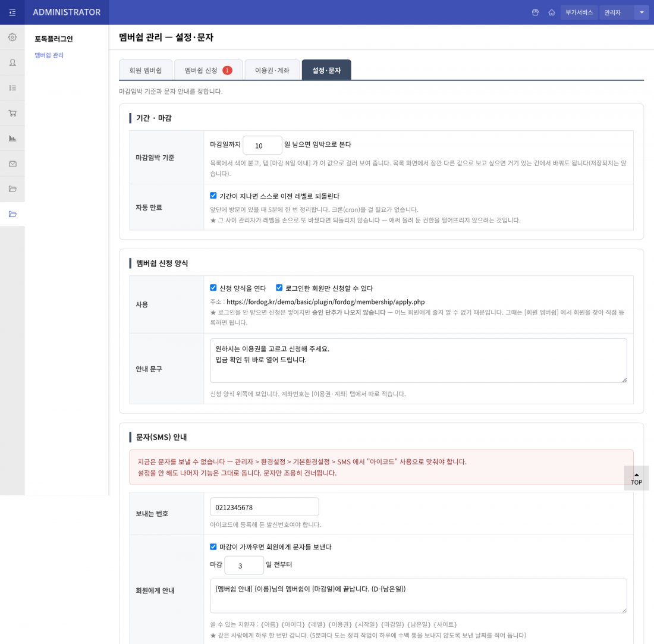This screenshot has height=644, width=654.
Task: Focus the 보내는 번호 input field
Action: (x=265, y=507)
